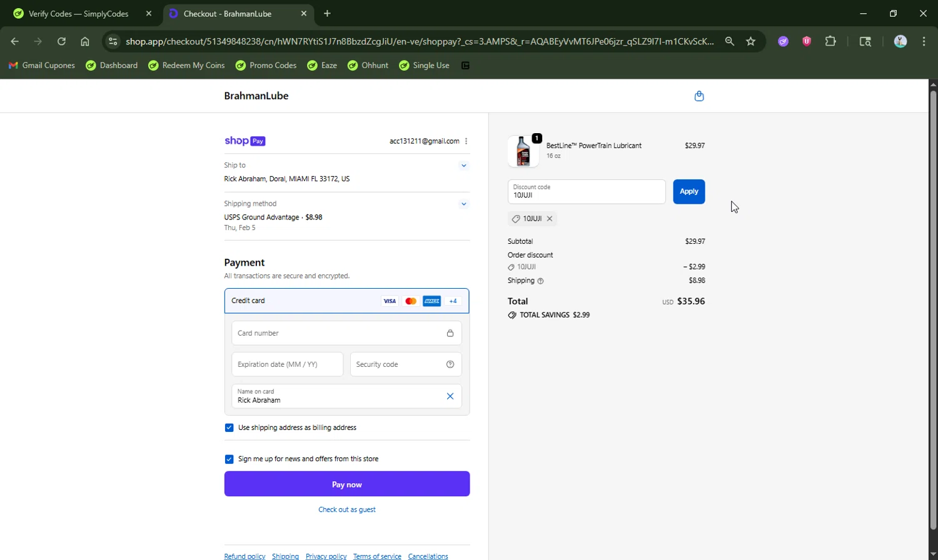
Task: Focus the Card number field
Action: point(347,333)
